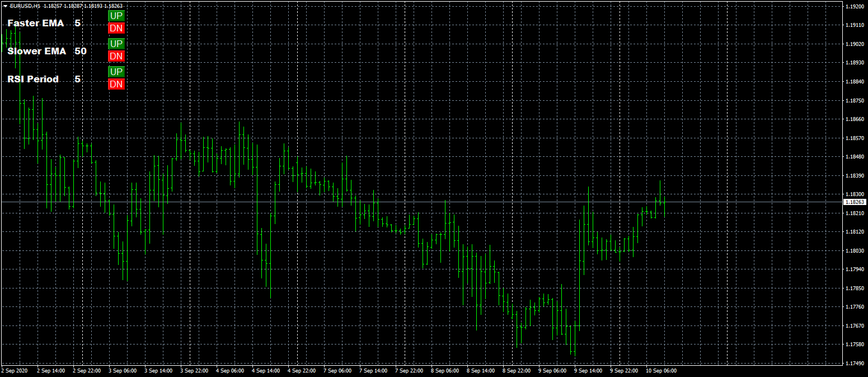
Task: Click the 8 Sep 22:00 time label
Action: point(516,370)
